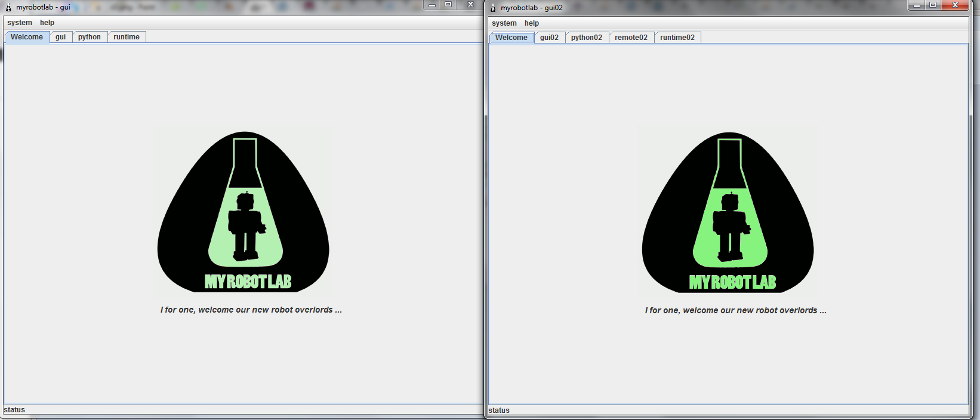Maximize the myrobotlab - gui02 window

pos(933,5)
